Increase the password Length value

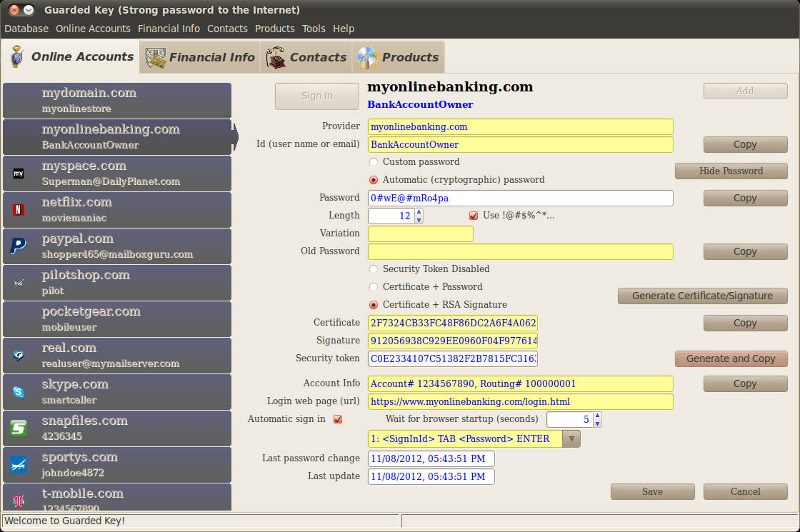pos(419,212)
